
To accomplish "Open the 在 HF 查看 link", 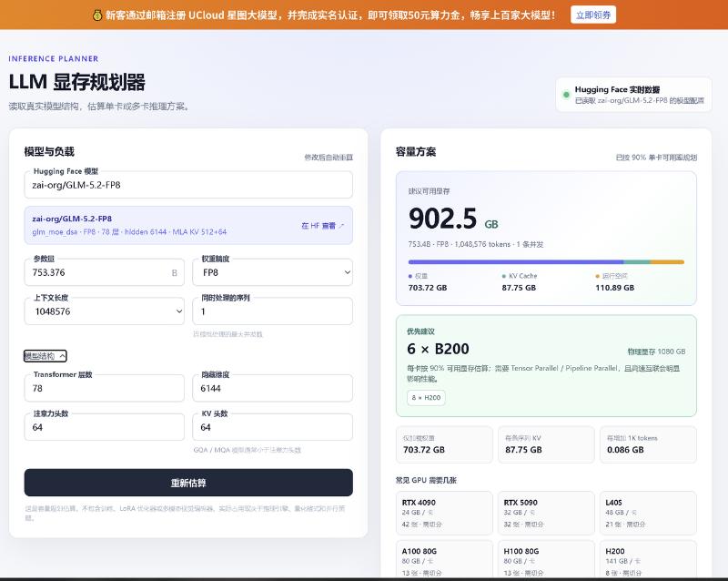I will pyautogui.click(x=323, y=226).
